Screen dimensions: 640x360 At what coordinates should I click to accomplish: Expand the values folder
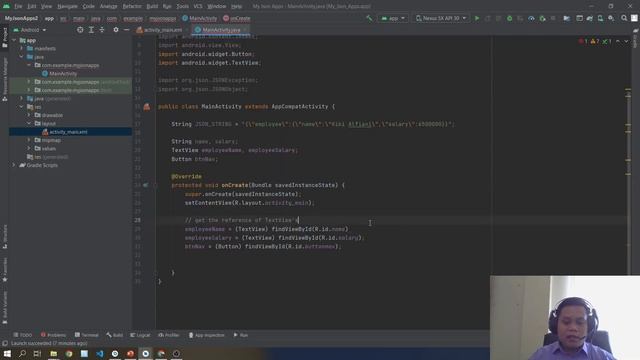pos(29,149)
